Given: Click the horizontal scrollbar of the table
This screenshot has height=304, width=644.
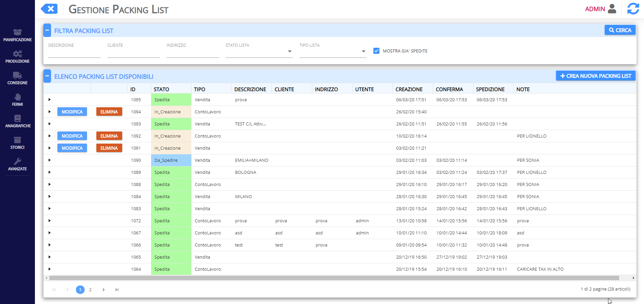Looking at the screenshot, I should [x=334, y=278].
